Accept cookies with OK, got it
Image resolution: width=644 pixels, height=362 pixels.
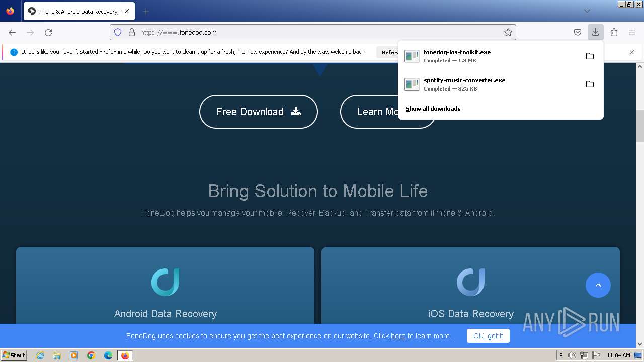[488, 336]
